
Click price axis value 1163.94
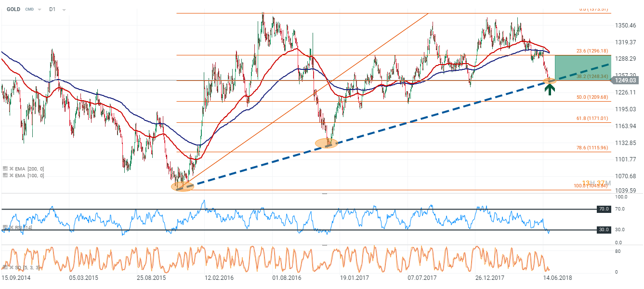pos(625,126)
